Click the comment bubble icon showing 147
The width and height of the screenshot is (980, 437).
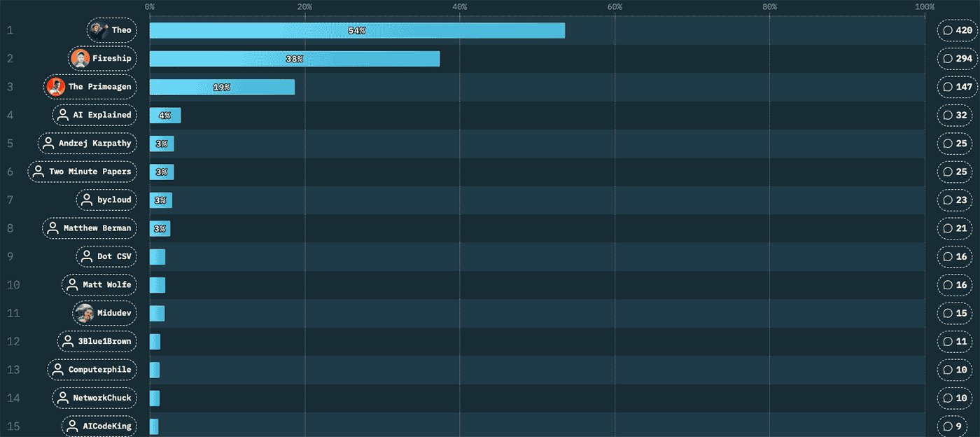(948, 87)
